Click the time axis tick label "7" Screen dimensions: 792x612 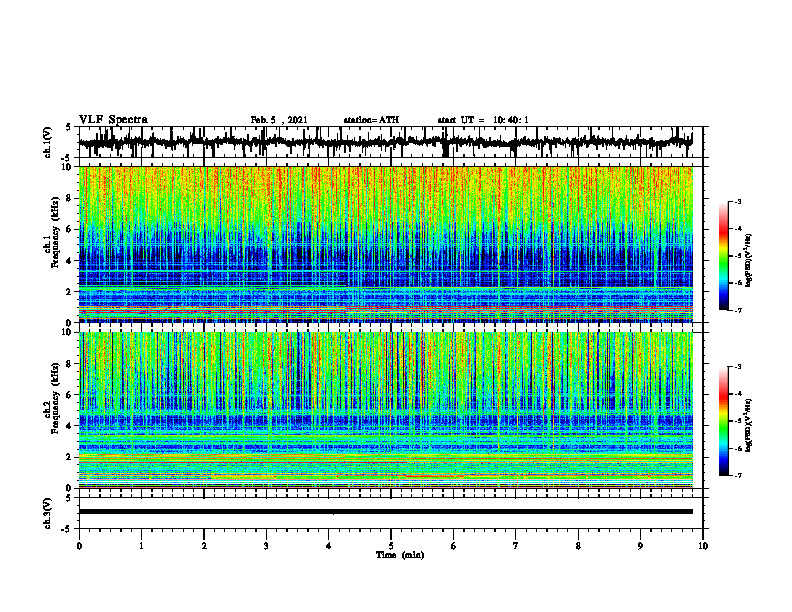click(516, 546)
